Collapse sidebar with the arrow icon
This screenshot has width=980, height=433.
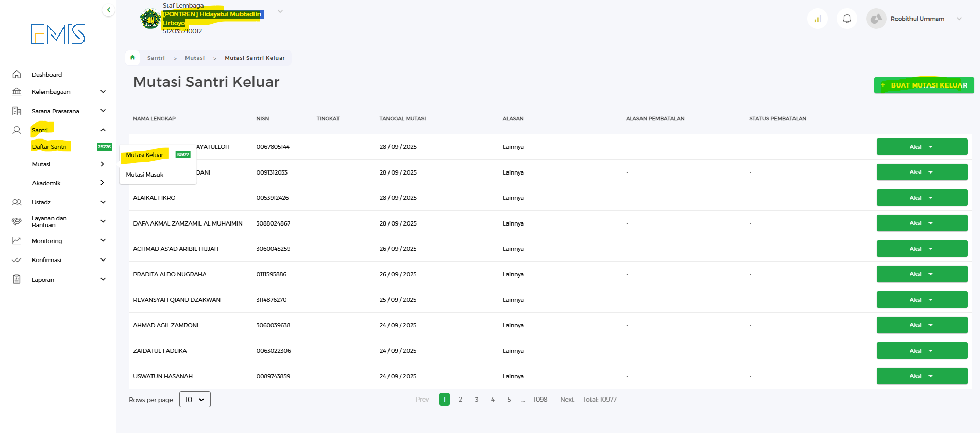[108, 10]
